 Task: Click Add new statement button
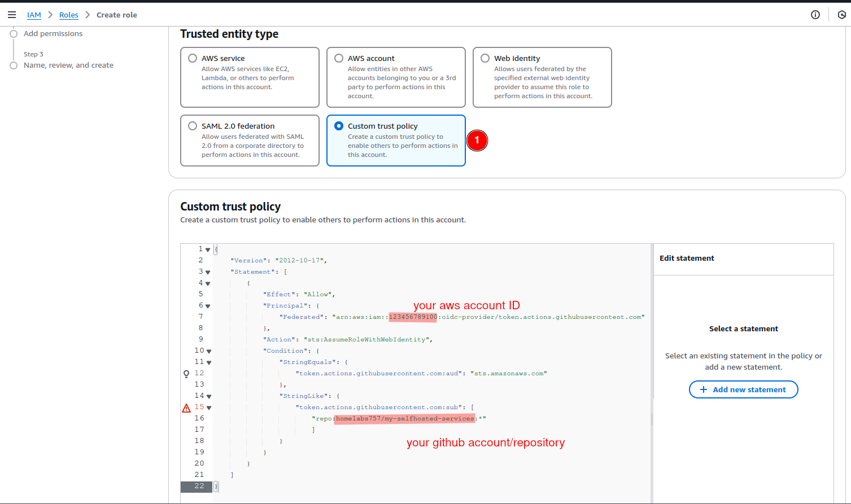(x=743, y=389)
